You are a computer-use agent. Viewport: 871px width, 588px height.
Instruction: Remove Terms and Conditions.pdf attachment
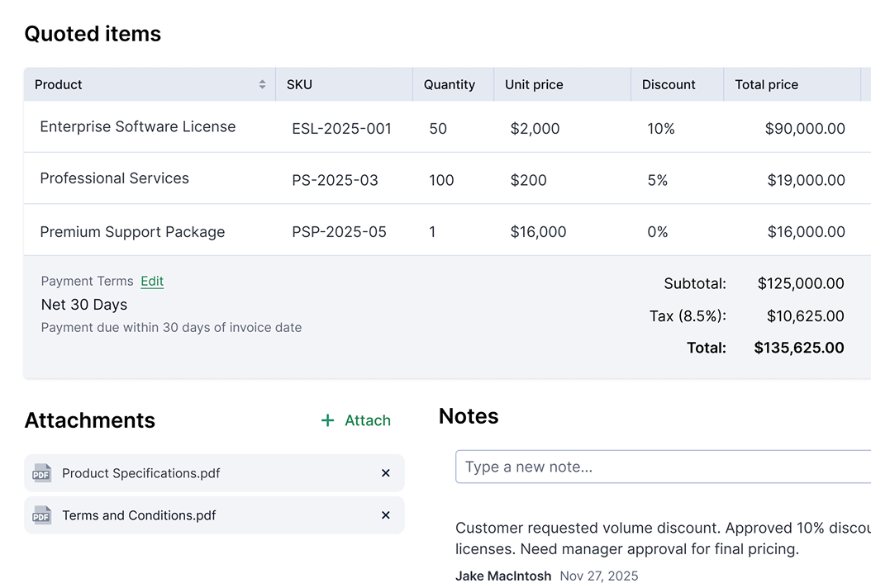click(385, 515)
